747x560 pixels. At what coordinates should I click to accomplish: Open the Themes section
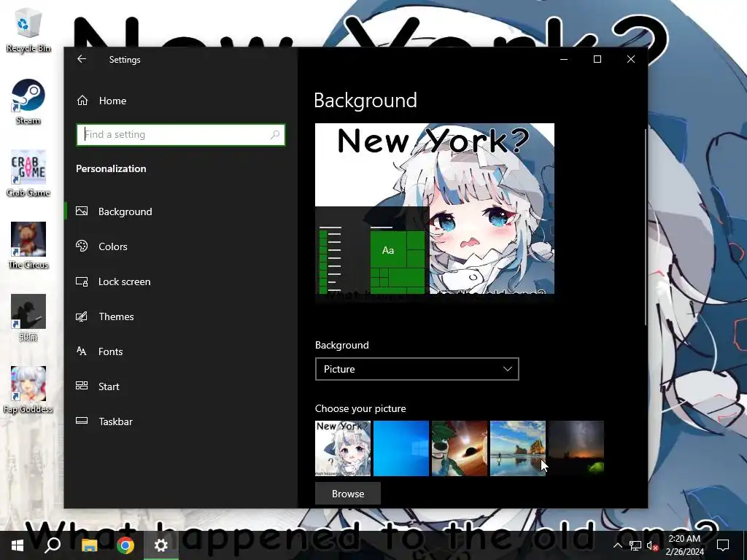click(x=181, y=316)
